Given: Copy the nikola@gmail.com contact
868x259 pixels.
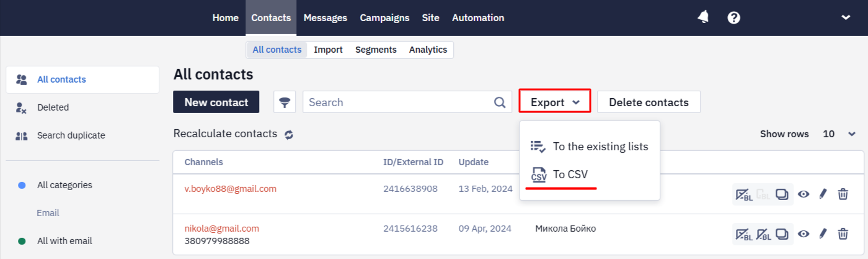Looking at the screenshot, I should [x=782, y=234].
